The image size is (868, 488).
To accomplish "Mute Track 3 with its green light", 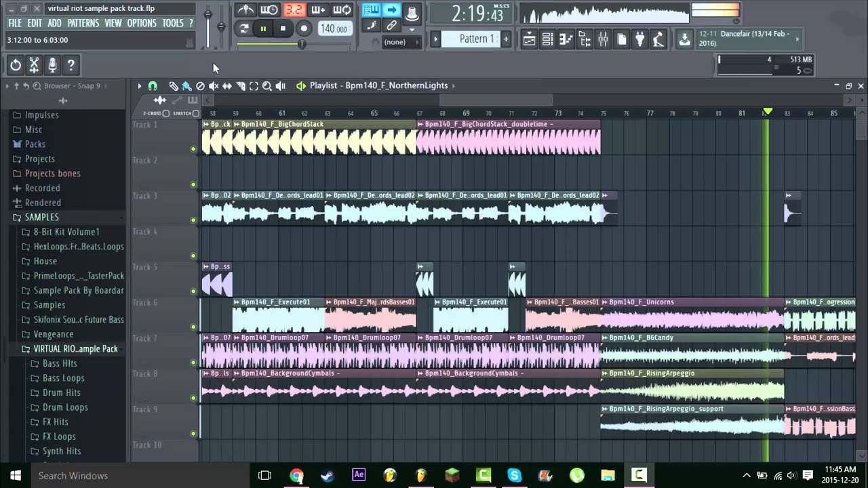I will (193, 220).
